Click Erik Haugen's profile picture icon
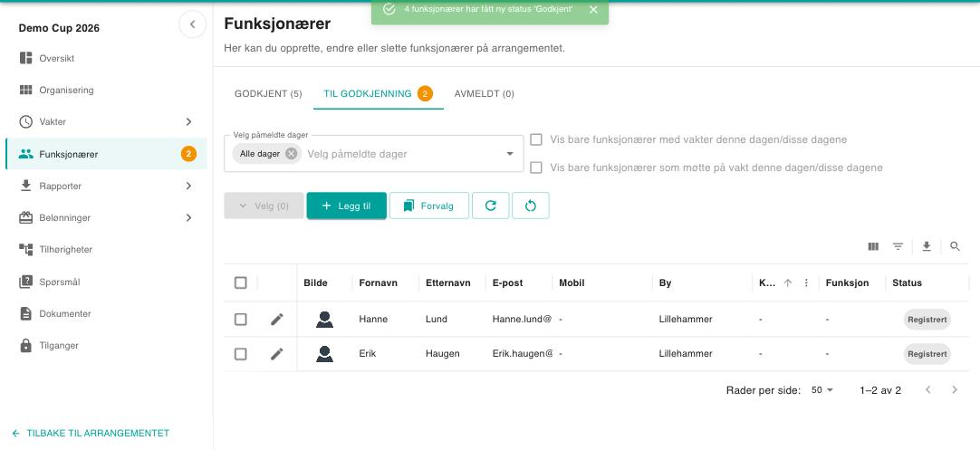The width and height of the screenshot is (980, 450). click(324, 354)
